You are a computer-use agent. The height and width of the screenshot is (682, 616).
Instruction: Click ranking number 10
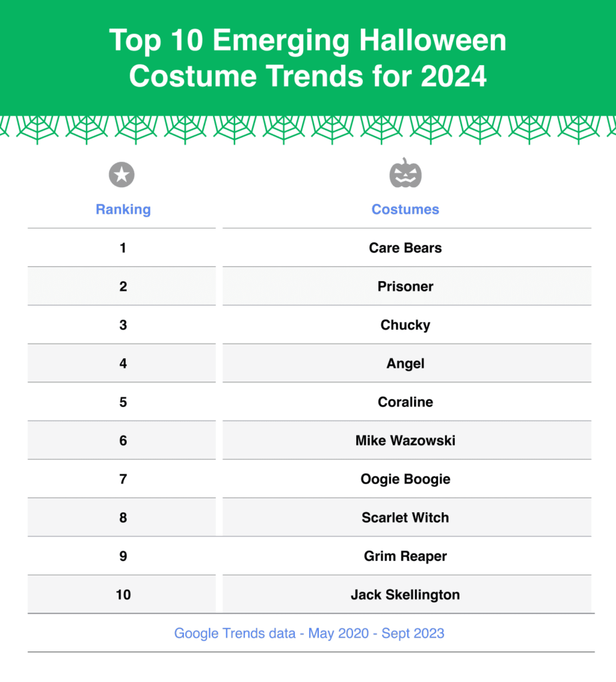tap(123, 595)
